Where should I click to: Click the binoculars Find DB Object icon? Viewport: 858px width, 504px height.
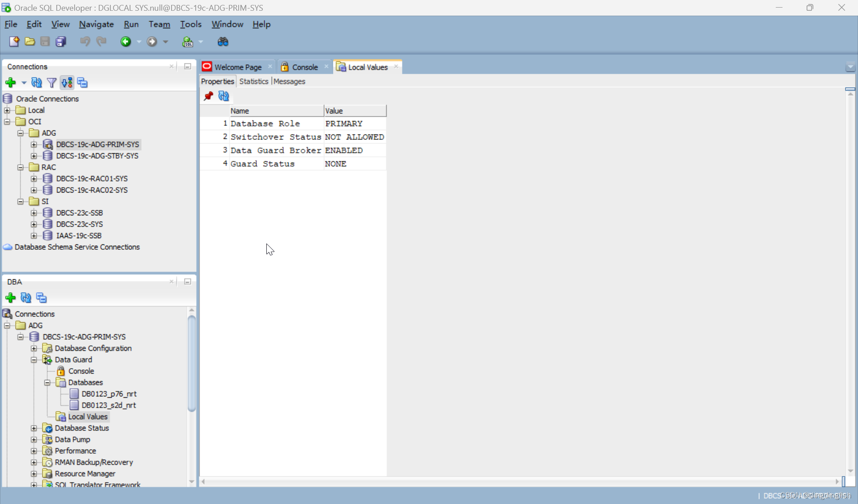click(x=223, y=42)
